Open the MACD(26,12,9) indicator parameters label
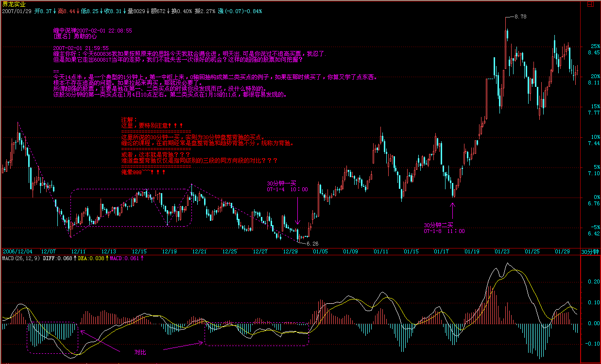Viewport: 601px width, 364px height. [20, 258]
